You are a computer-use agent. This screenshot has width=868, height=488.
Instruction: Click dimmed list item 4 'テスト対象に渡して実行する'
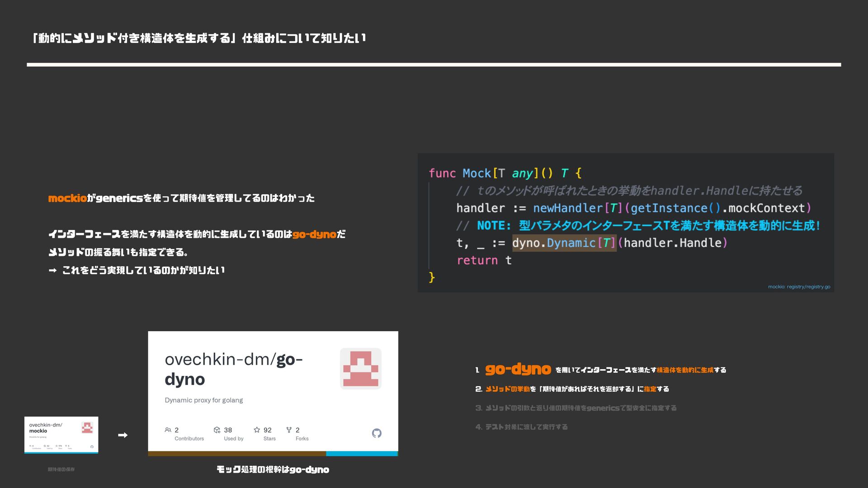(521, 427)
